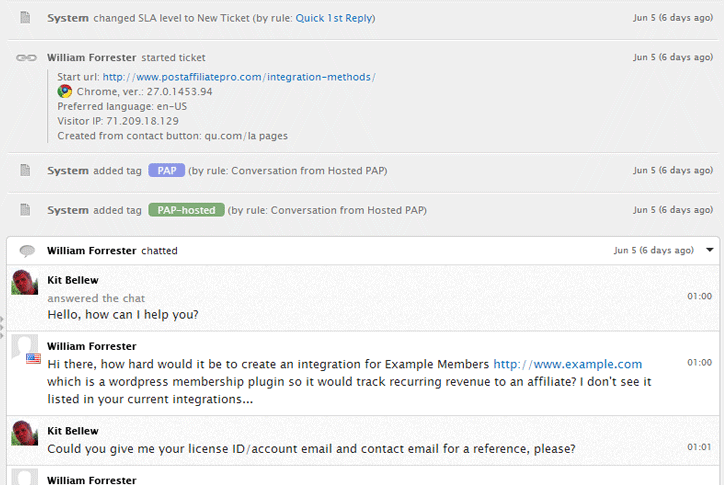The height and width of the screenshot is (485, 724).
Task: Click the green PAP-hosted tag
Action: (x=185, y=211)
